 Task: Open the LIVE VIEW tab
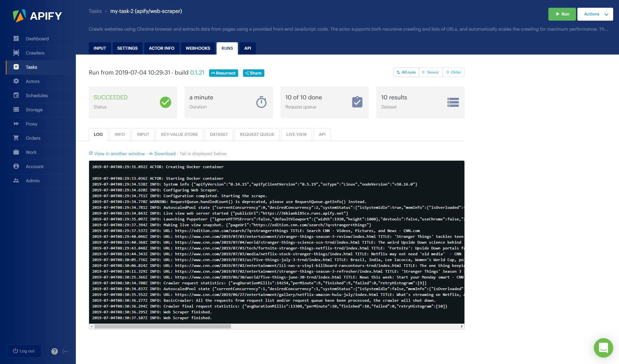coord(297,135)
